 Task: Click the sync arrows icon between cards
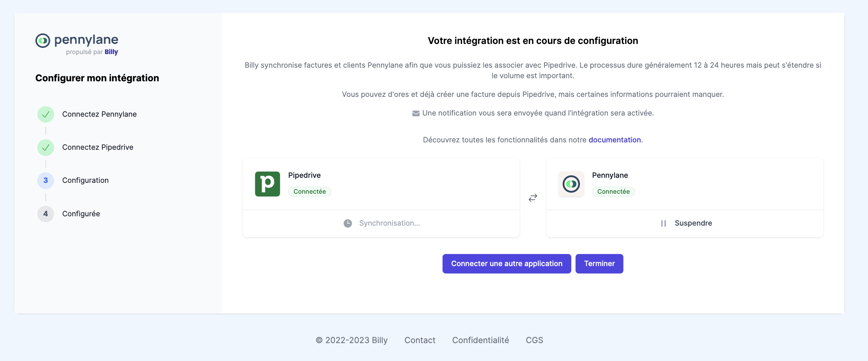click(x=533, y=198)
